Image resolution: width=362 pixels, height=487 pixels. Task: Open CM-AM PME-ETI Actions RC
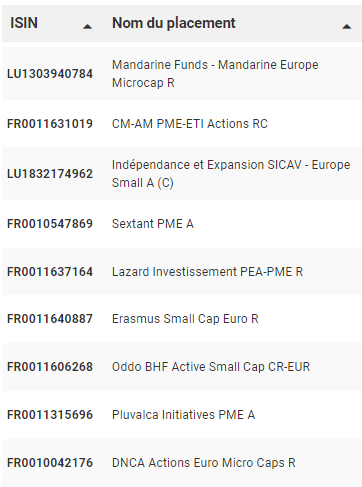point(190,124)
